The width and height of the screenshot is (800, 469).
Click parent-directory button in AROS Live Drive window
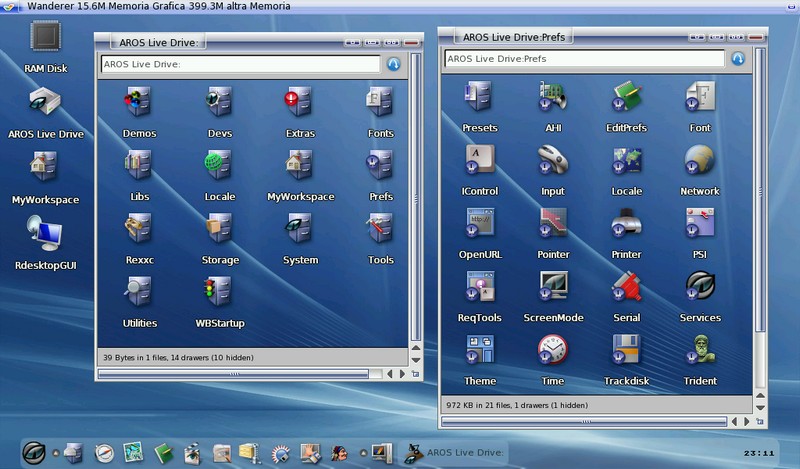(x=393, y=64)
